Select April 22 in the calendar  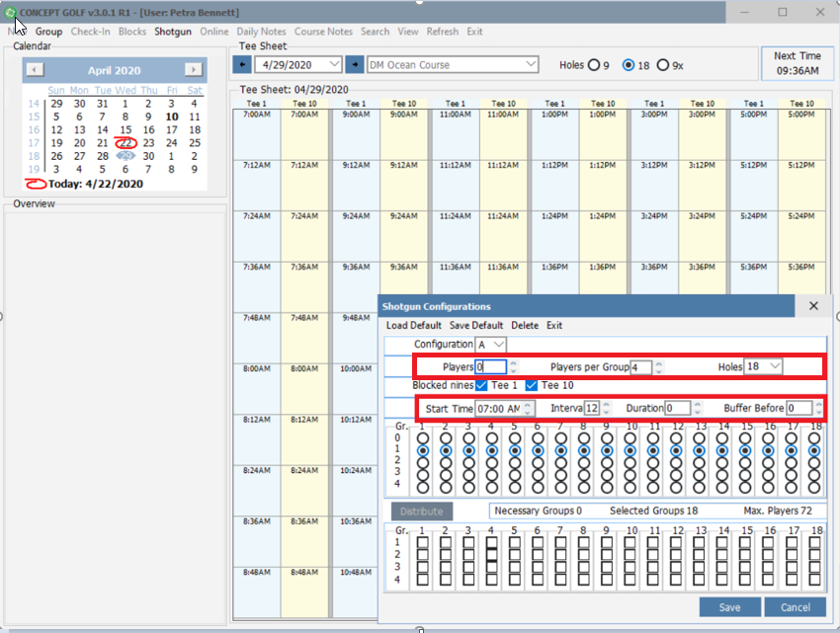tap(126, 143)
